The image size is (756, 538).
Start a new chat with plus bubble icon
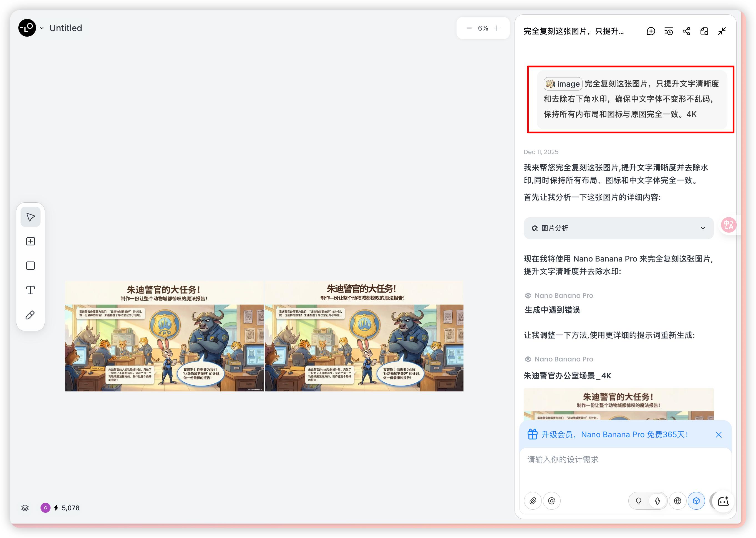[x=651, y=31]
